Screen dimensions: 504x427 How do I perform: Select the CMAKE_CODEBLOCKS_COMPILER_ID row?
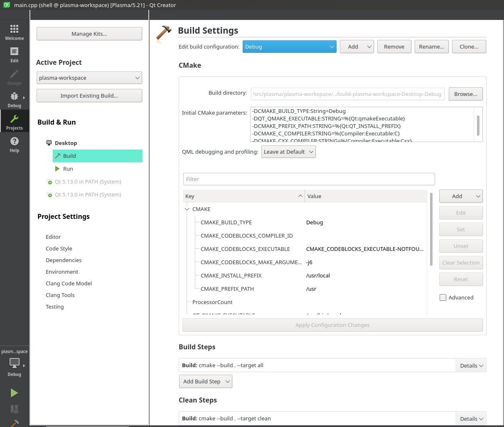coord(305,236)
